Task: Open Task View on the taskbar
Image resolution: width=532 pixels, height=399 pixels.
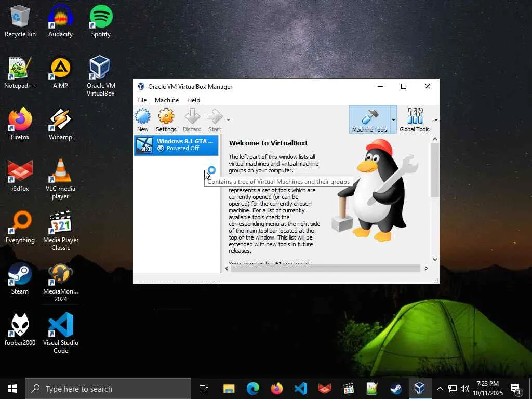Action: (203, 389)
